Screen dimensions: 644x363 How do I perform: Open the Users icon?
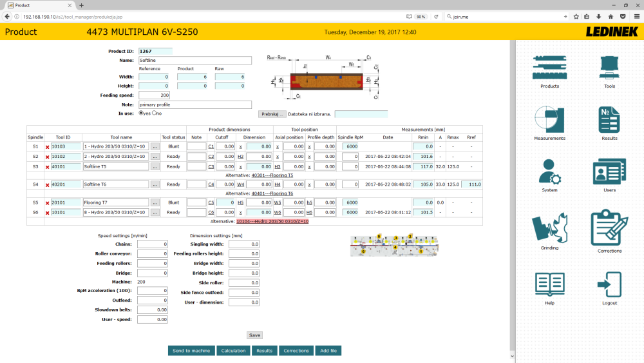click(x=609, y=172)
